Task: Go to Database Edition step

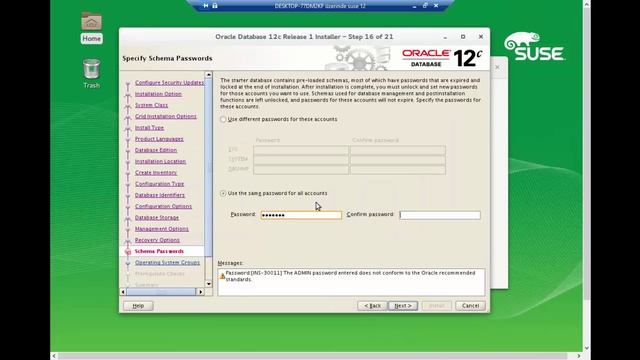Action: click(x=156, y=150)
